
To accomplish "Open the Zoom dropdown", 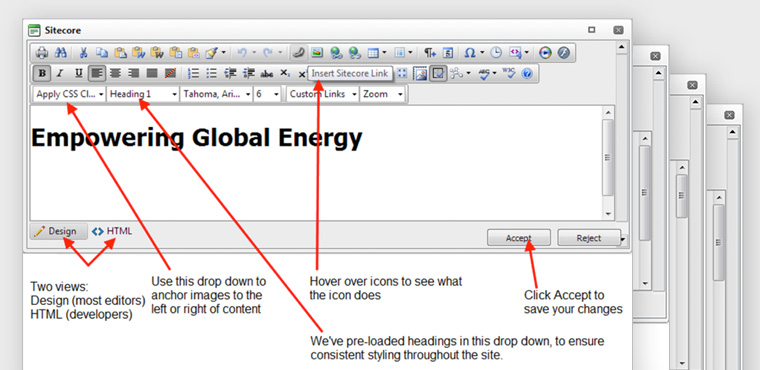I will [382, 94].
